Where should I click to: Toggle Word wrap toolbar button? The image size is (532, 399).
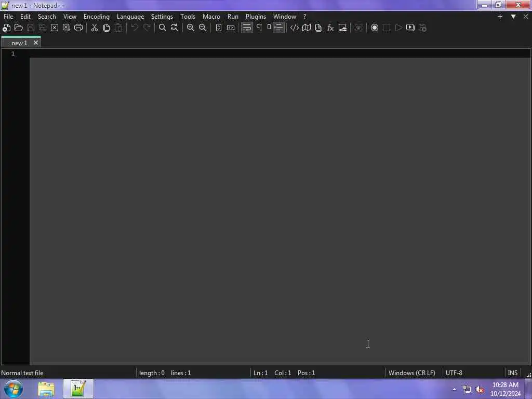point(247,28)
